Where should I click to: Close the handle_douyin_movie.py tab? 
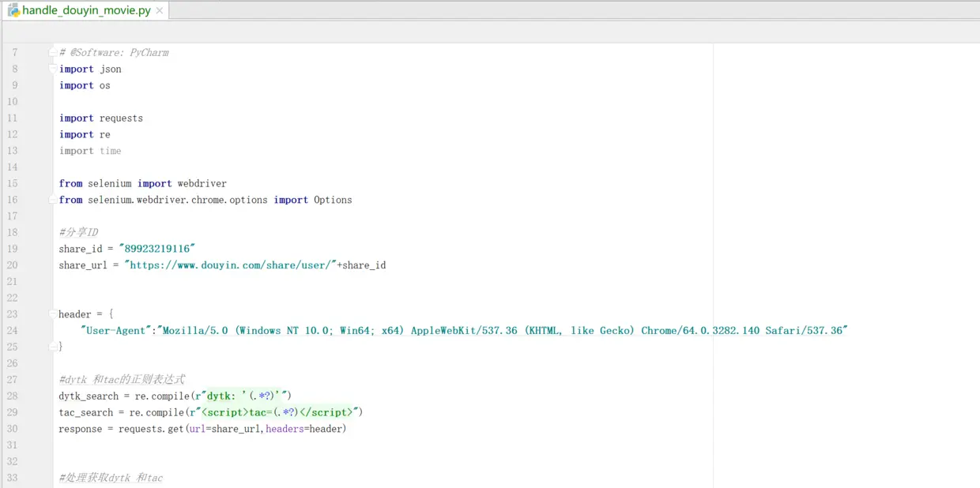[160, 11]
